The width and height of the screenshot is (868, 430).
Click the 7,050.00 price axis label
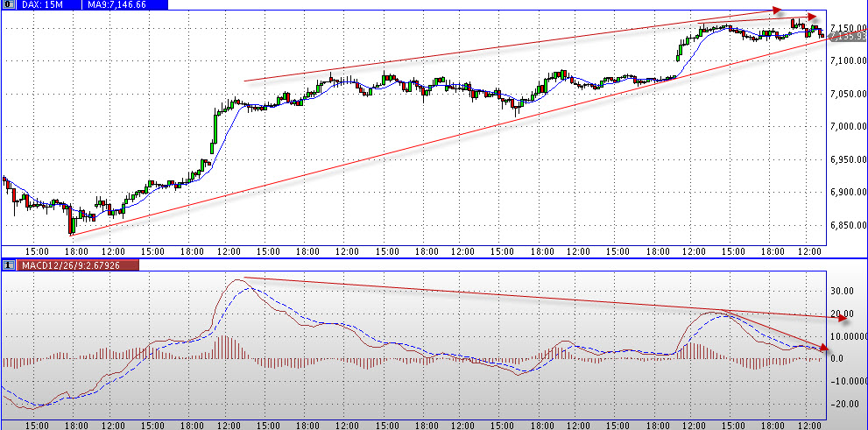point(849,94)
